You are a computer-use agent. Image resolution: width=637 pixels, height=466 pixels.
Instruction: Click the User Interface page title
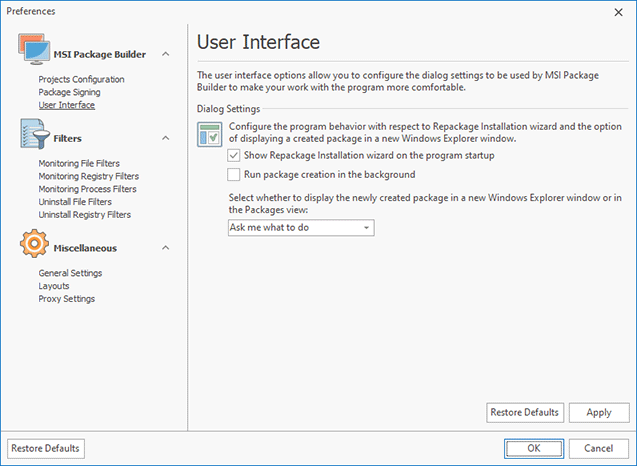258,42
